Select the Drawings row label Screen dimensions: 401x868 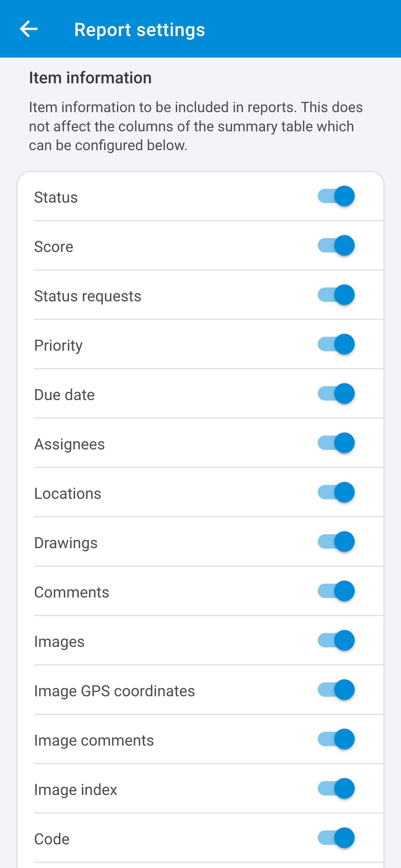click(x=66, y=543)
